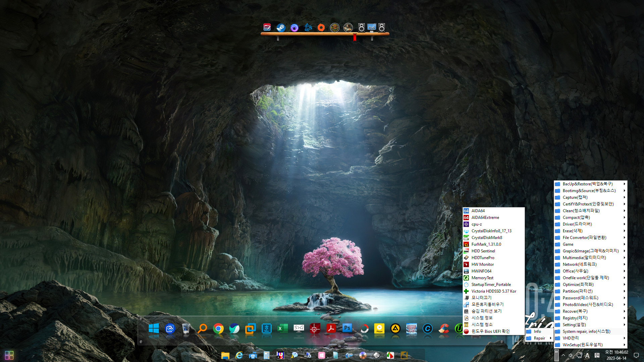
Task: Launch StartupTimer_Portable
Action: tap(493, 284)
